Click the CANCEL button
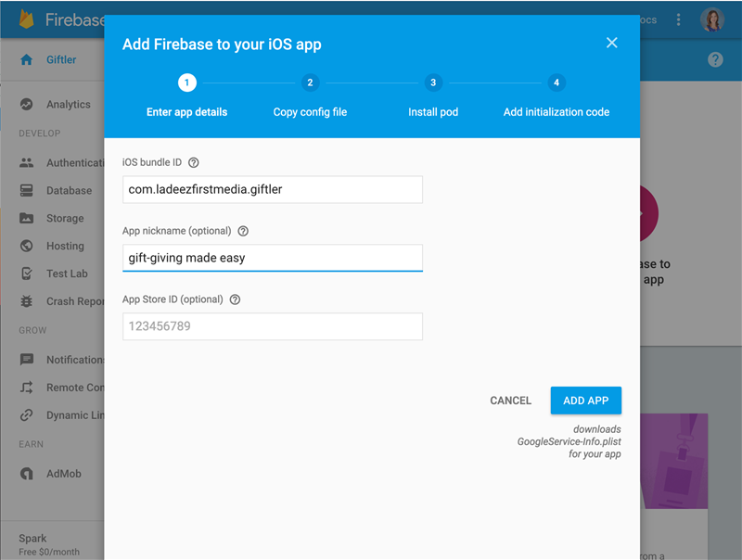This screenshot has height=560, width=742. click(x=510, y=401)
